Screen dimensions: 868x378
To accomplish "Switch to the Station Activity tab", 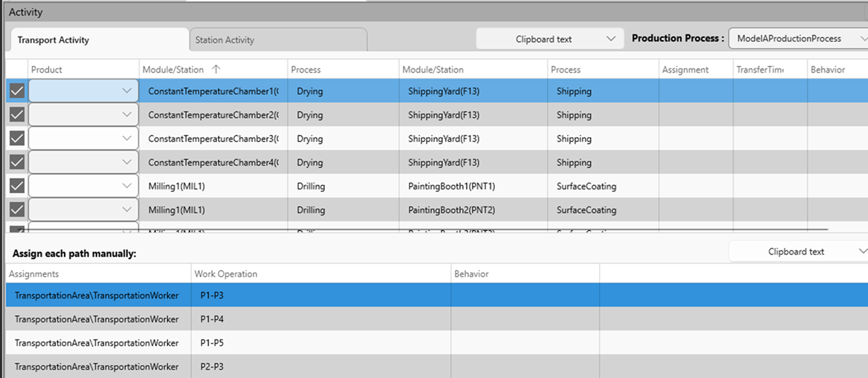I will 278,40.
